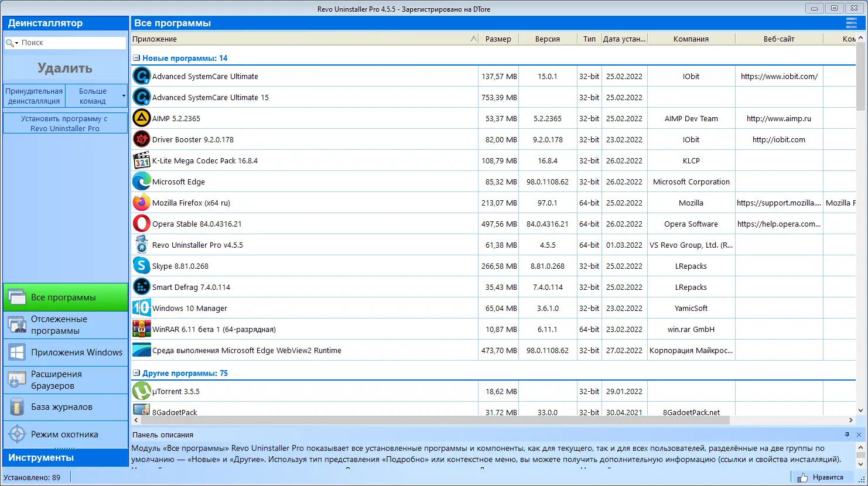Click the Revo Uninstaller Pro v4.5.5 icon
868x486 pixels.
[x=141, y=245]
